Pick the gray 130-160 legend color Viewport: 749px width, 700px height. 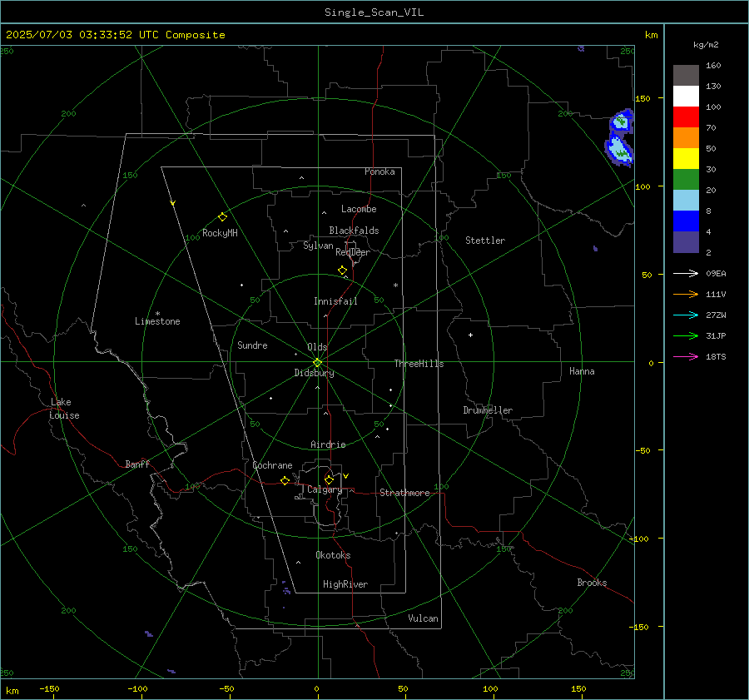[686, 76]
